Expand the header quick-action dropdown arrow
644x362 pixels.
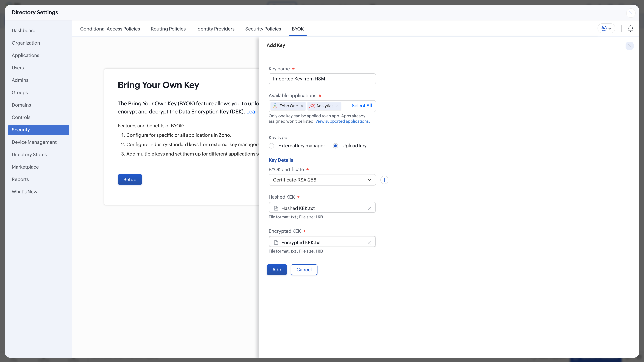(610, 28)
